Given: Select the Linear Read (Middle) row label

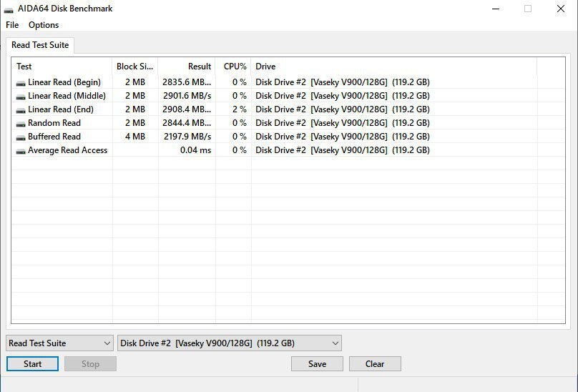Looking at the screenshot, I should pyautogui.click(x=67, y=96).
